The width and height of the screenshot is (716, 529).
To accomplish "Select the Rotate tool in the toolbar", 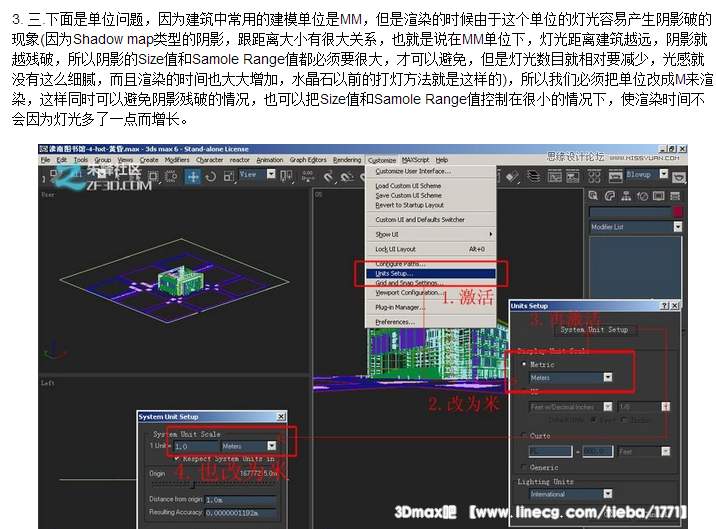I will (x=211, y=177).
